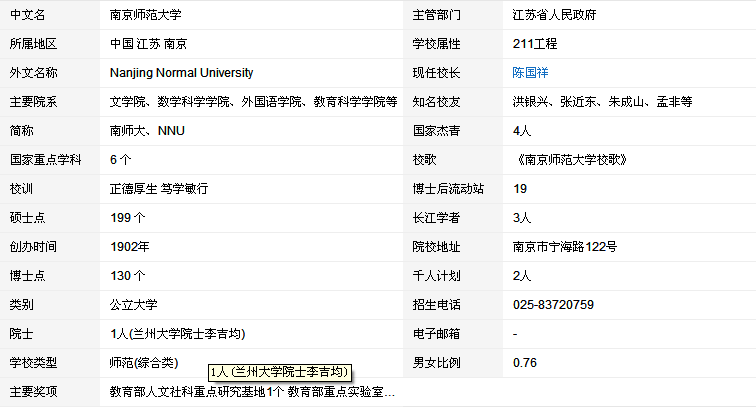Select the 6 个 key disciplines value
The width and height of the screenshot is (756, 407).
pos(121,160)
